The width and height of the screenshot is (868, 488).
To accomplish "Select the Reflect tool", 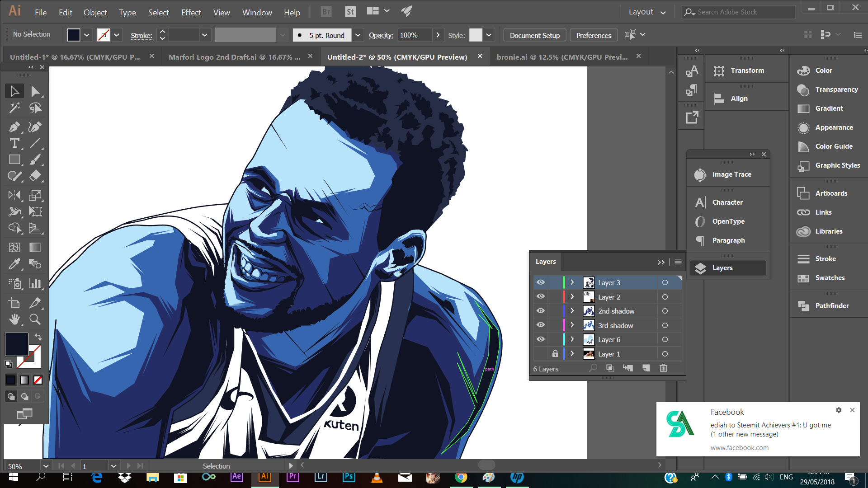I will coord(14,195).
